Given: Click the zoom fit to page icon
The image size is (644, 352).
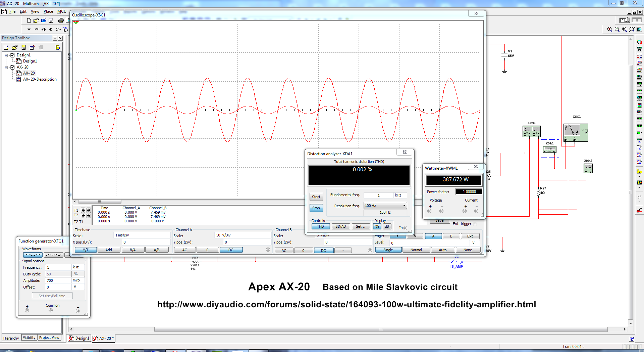Looking at the screenshot, I should (632, 30).
